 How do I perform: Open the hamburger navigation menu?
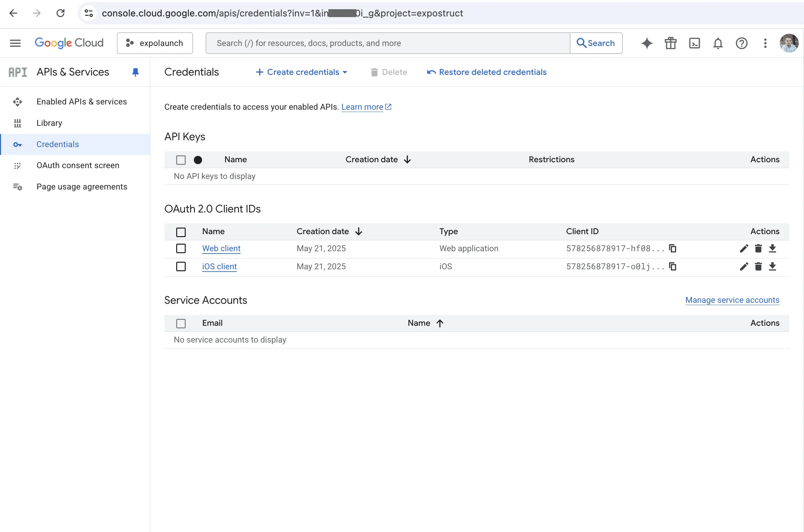15,43
